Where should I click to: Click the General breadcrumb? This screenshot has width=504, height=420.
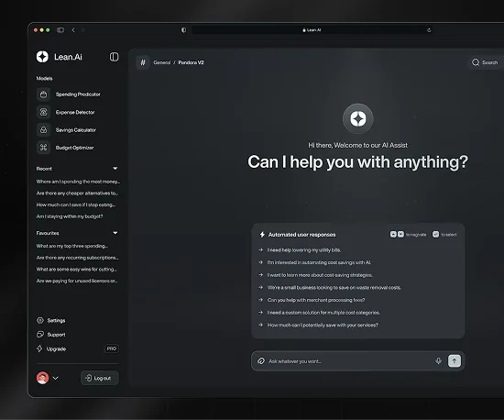[161, 62]
